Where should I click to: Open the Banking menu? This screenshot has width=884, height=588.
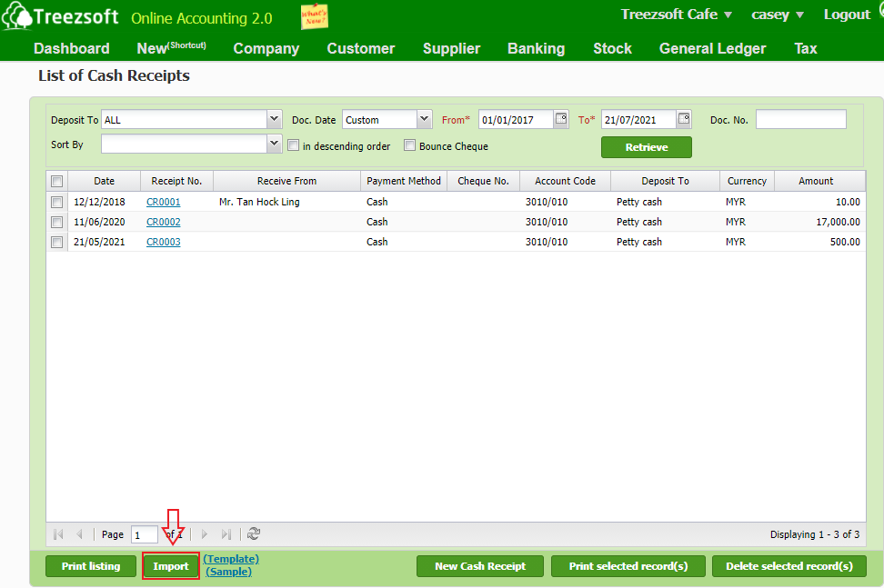pyautogui.click(x=536, y=48)
